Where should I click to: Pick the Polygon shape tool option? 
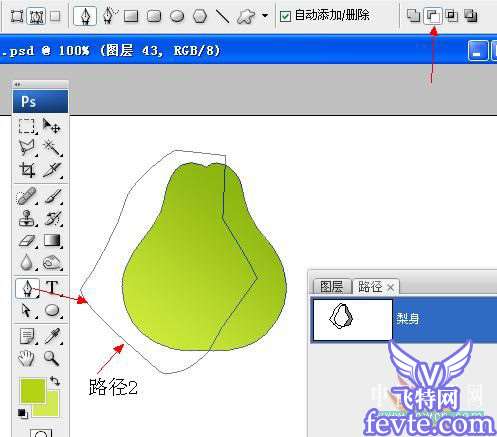click(x=200, y=16)
